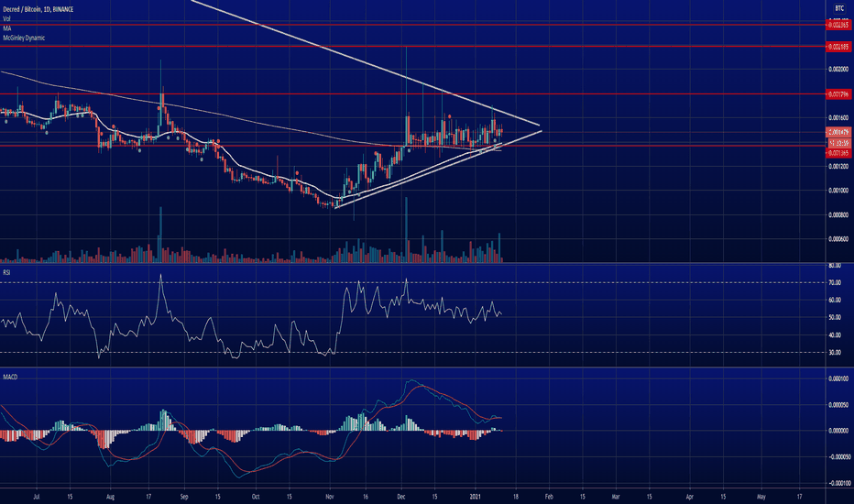The image size is (854, 504).
Task: Click the Feb label on time axis
Action: click(x=549, y=497)
